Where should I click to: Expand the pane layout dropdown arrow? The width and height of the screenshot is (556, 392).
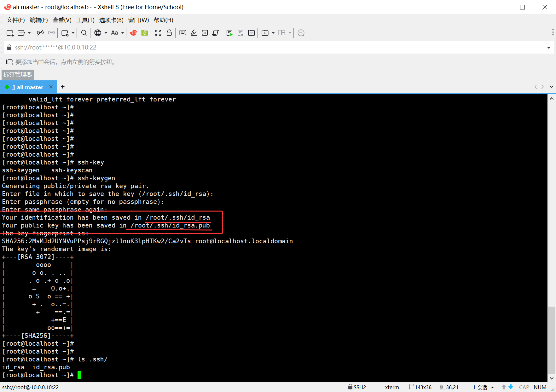pos(290,33)
